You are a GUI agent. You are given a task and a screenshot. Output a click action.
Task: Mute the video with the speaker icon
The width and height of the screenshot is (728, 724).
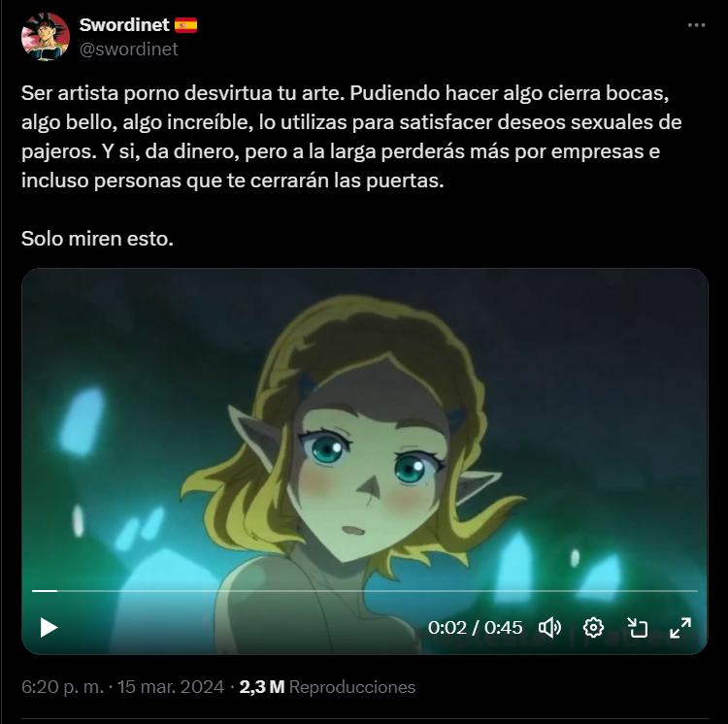pyautogui.click(x=549, y=628)
